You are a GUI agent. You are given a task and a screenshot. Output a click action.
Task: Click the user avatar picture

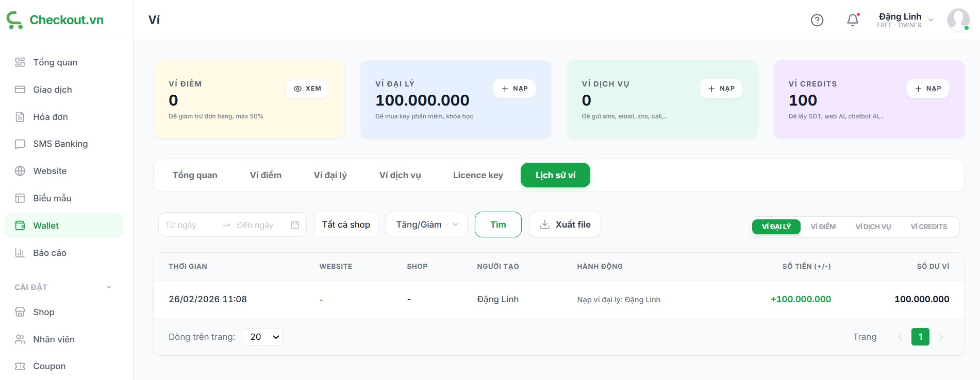click(958, 20)
